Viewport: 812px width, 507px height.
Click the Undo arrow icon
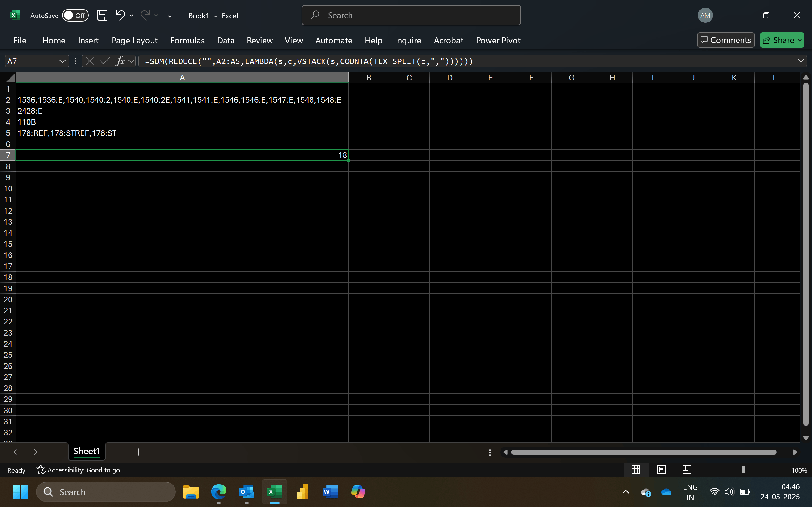coord(120,15)
